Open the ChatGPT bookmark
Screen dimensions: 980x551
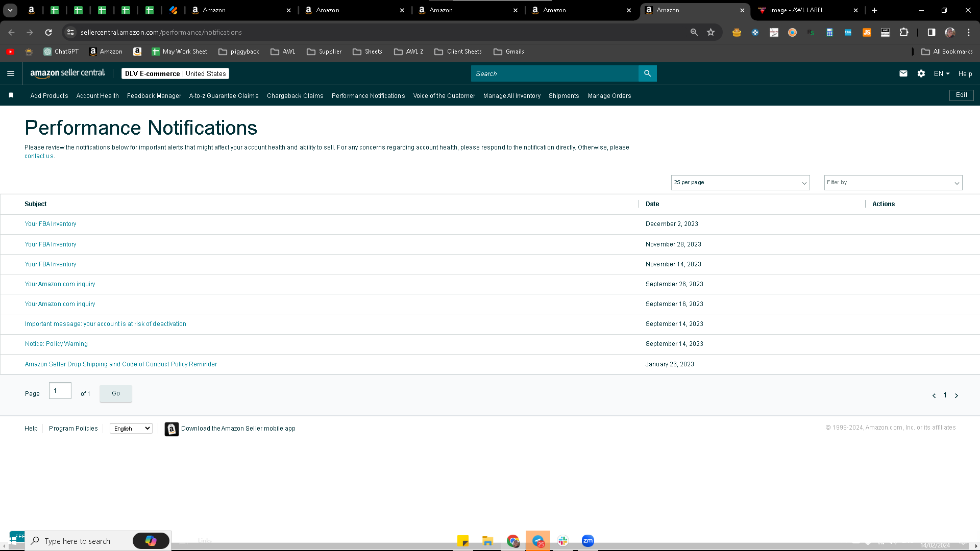point(61,52)
